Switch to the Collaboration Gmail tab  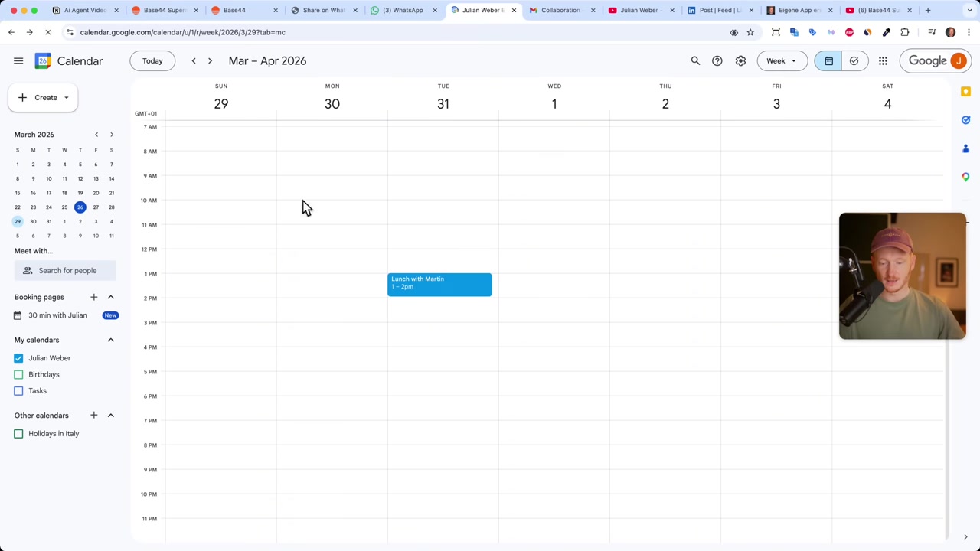560,10
